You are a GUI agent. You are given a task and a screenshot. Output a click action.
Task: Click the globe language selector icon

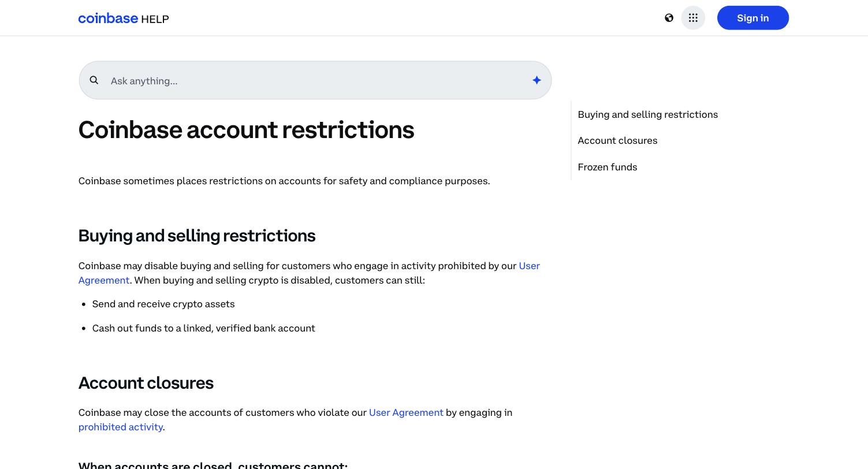pyautogui.click(x=669, y=18)
